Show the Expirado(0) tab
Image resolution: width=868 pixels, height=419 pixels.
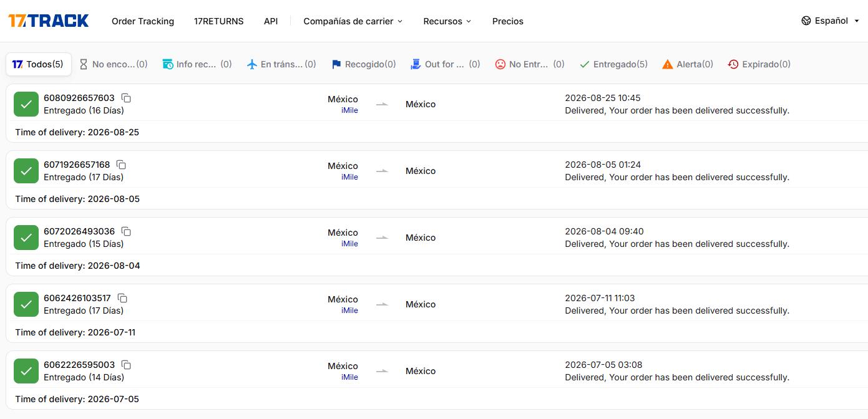(x=759, y=64)
